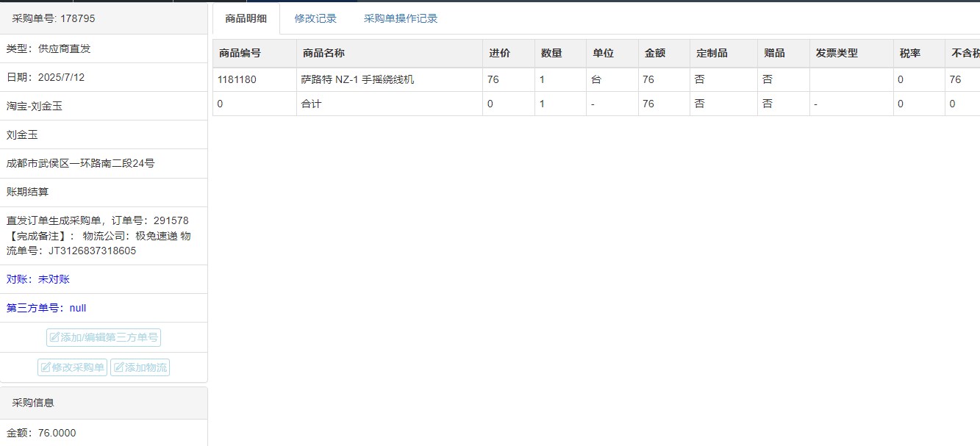The width and height of the screenshot is (980, 446).
Task: Click the 金额：76.0000 value
Action: point(41,433)
